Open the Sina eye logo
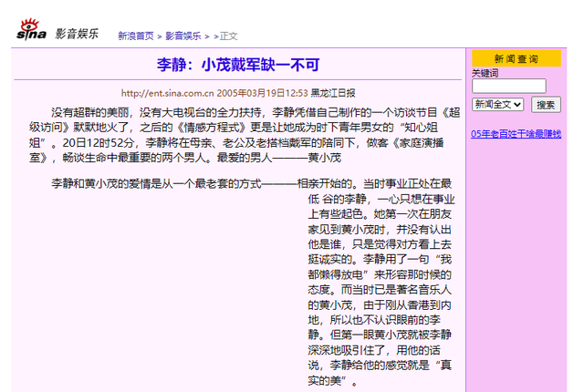 (x=31, y=29)
